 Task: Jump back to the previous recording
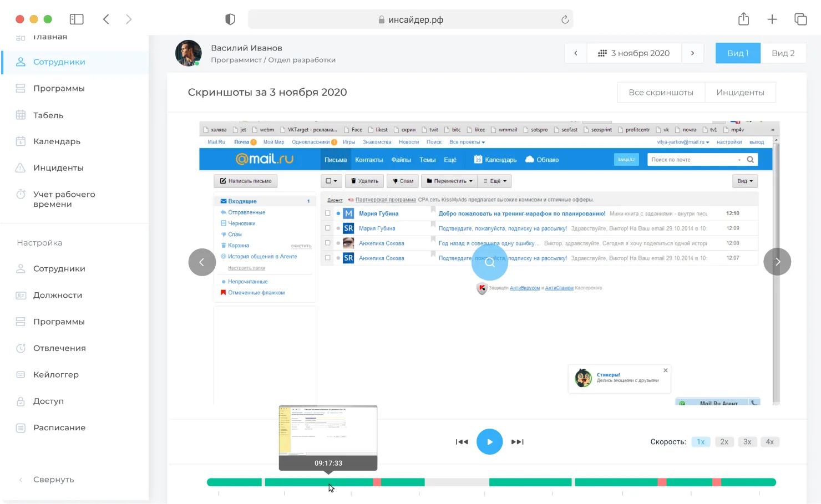pyautogui.click(x=462, y=442)
